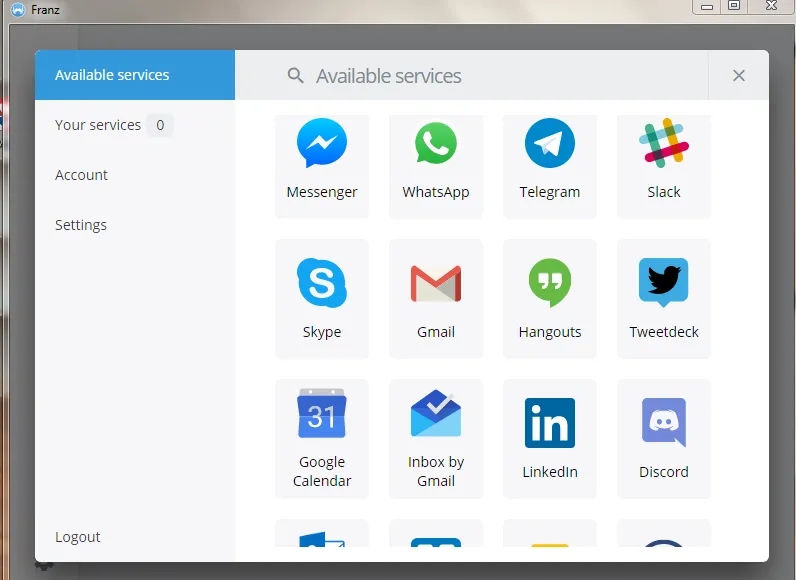Select the Telegram service icon
796x580 pixels.
(x=550, y=143)
